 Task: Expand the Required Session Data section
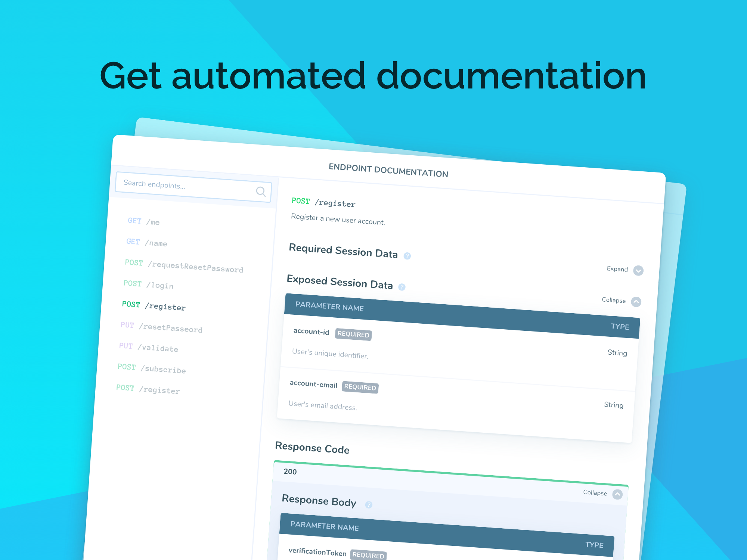tap(638, 270)
